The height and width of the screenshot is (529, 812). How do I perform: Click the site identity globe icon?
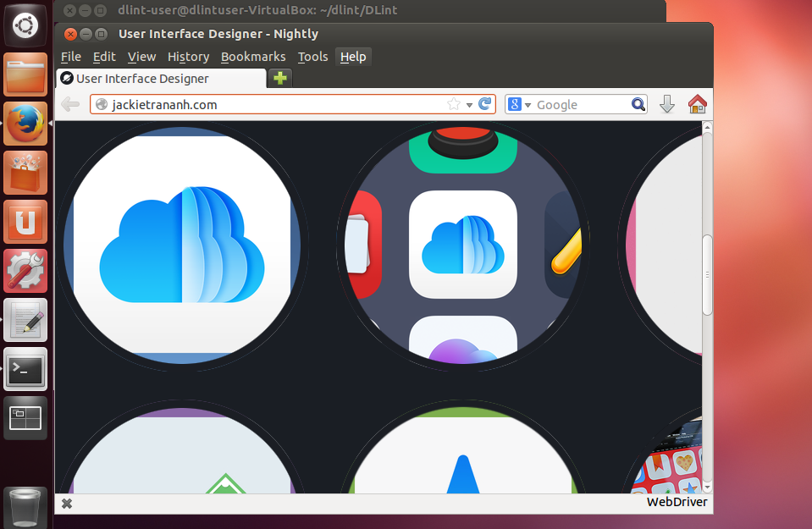coord(102,105)
